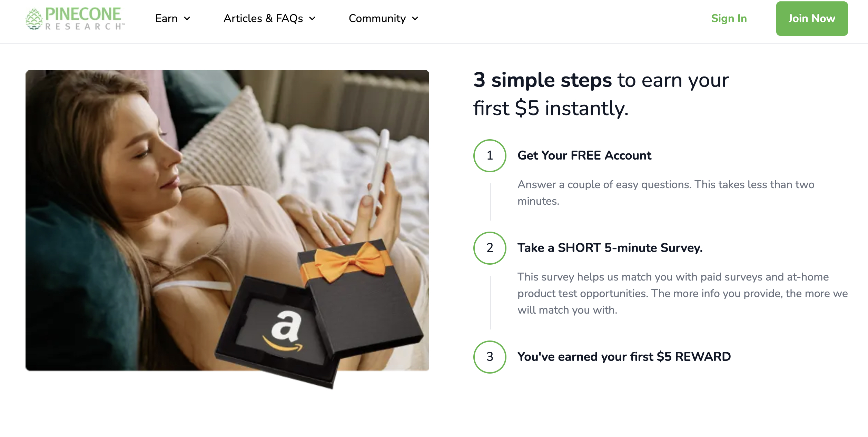Click the PINECONE RESEARCH wordmark text

pos(84,19)
